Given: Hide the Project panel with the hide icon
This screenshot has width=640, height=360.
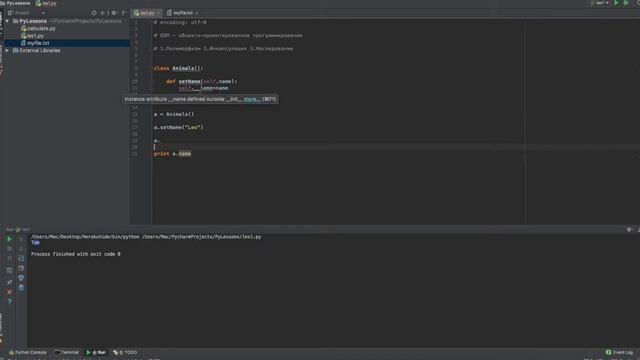Looking at the screenshot, I should pos(124,13).
